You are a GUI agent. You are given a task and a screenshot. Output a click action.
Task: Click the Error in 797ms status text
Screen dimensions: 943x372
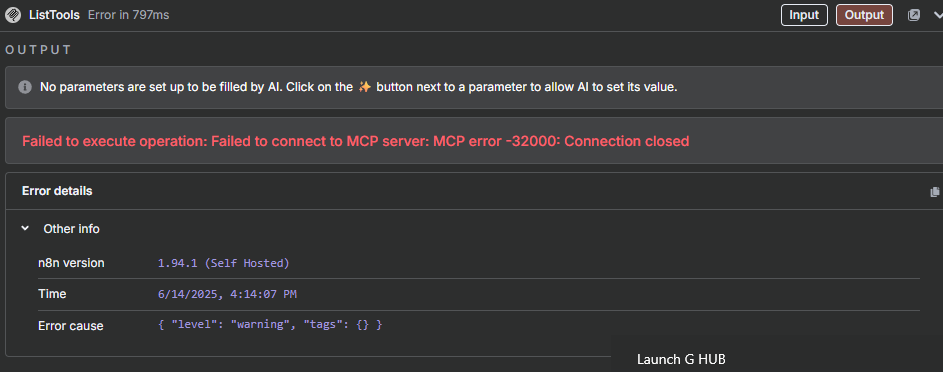click(129, 15)
